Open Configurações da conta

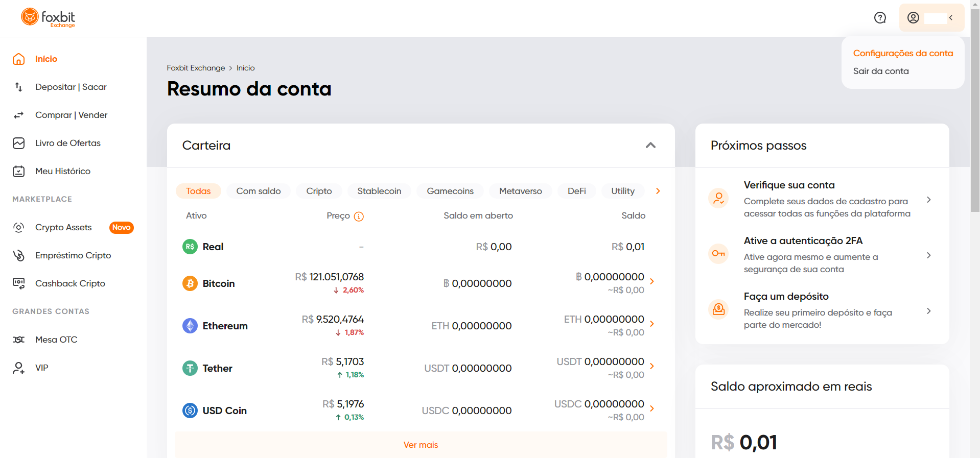(x=903, y=53)
